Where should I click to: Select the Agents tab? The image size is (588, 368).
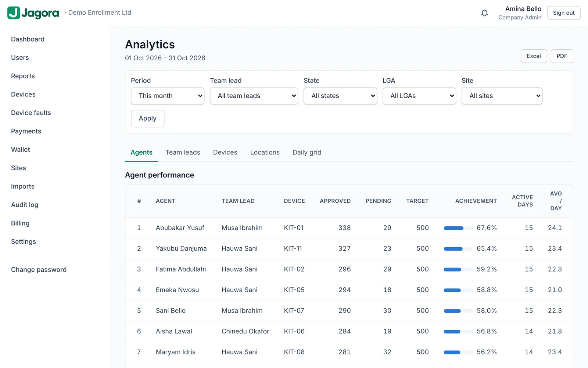(141, 152)
